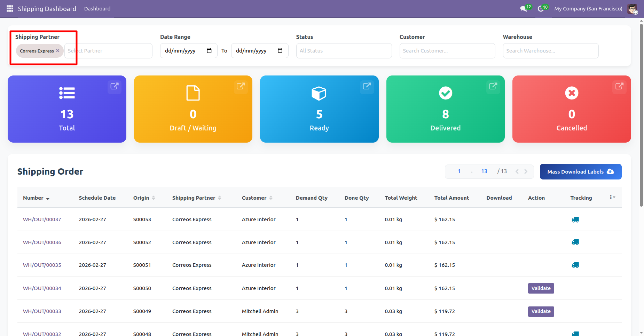This screenshot has height=336, width=644.
Task: Click the external link icon on Total card
Action: point(114,86)
